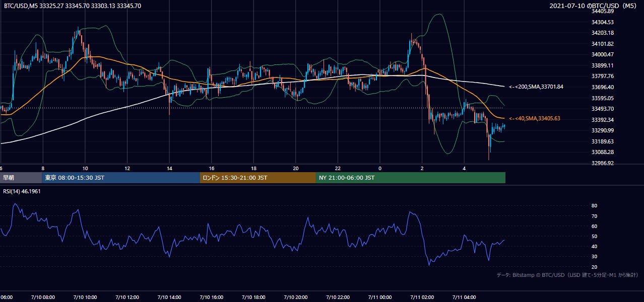644x302 pixels.
Task: Click price axis label 33189.63
Action: tap(603, 141)
